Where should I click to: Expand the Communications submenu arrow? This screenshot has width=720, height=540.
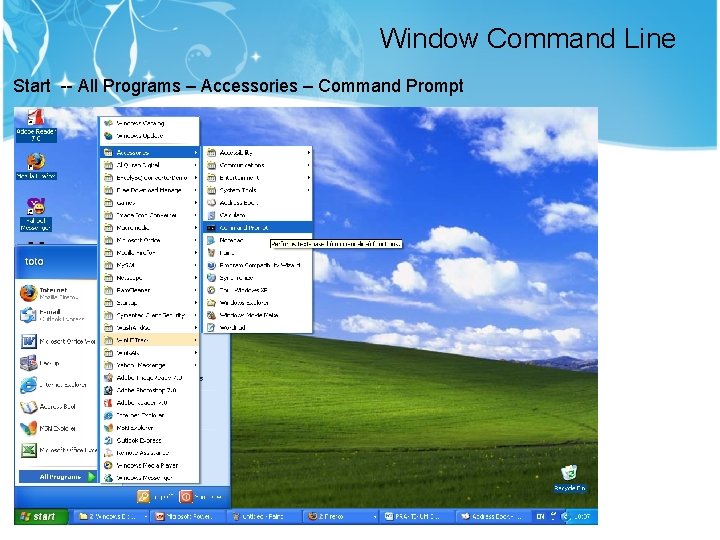309,165
